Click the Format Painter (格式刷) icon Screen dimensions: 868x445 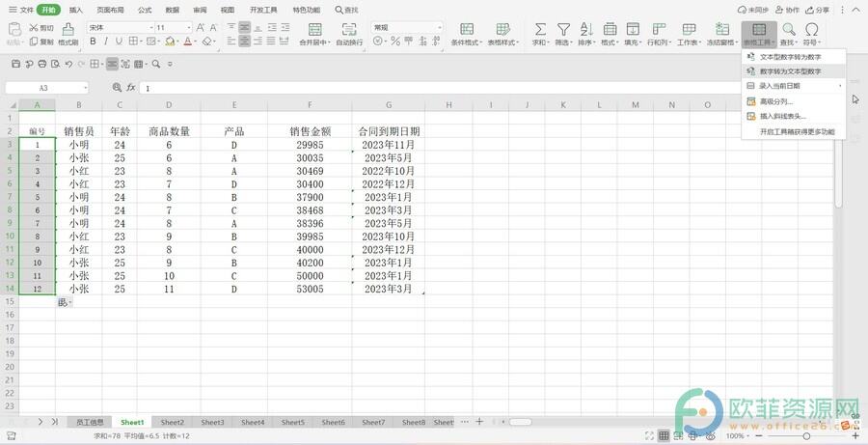[68, 29]
